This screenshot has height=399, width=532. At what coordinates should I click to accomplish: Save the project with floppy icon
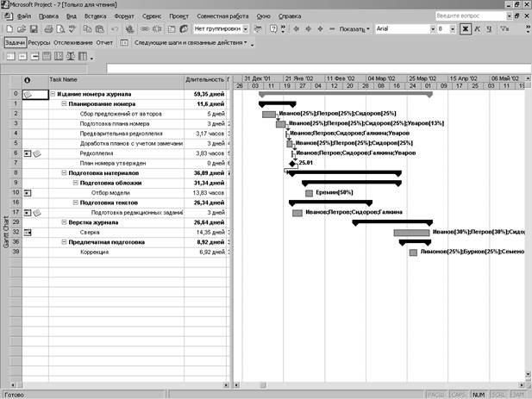[34, 29]
